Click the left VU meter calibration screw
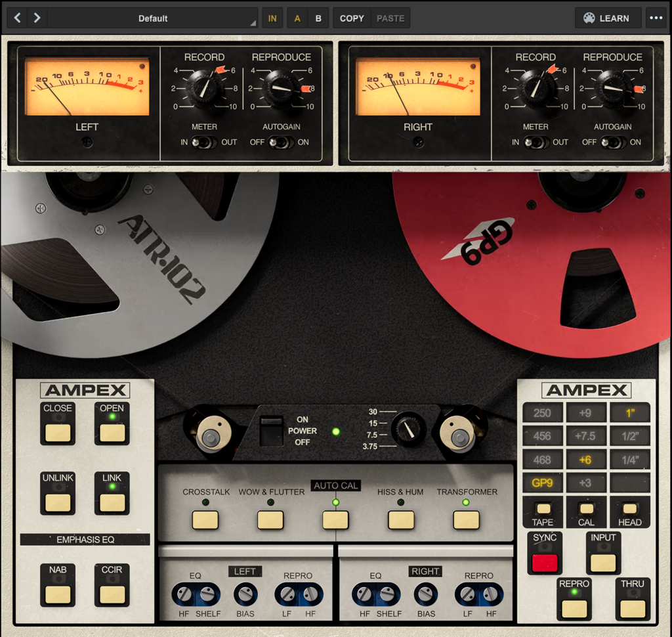This screenshot has height=637, width=672. [x=87, y=142]
